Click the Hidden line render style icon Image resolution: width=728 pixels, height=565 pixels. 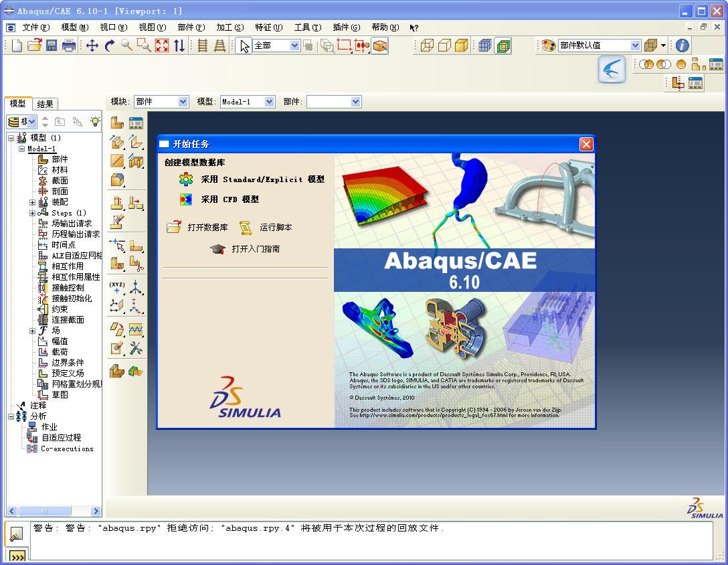444,46
